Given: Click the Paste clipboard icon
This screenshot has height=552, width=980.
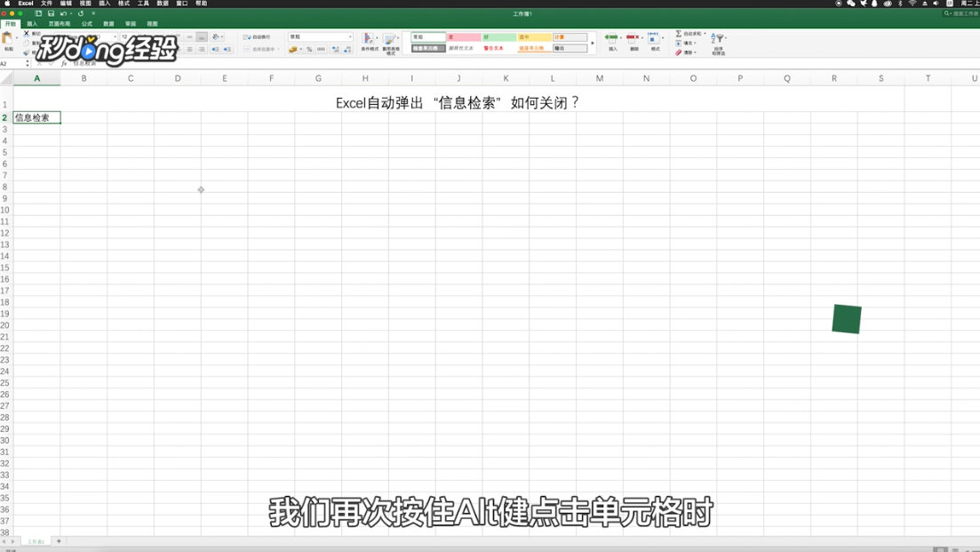Looking at the screenshot, I should [7, 39].
